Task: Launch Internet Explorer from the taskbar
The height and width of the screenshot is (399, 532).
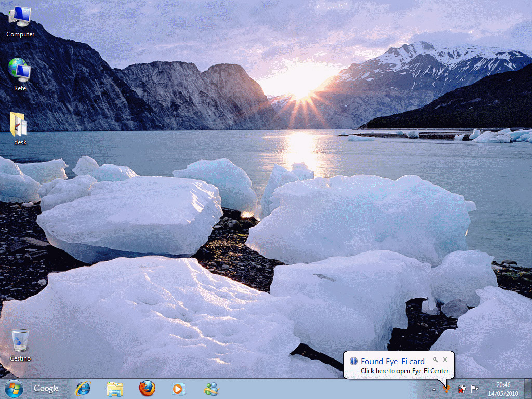Action: 83,389
